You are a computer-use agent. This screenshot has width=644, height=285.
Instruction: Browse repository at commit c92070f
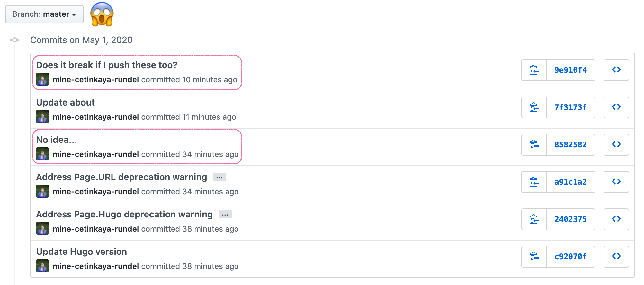coord(616,257)
